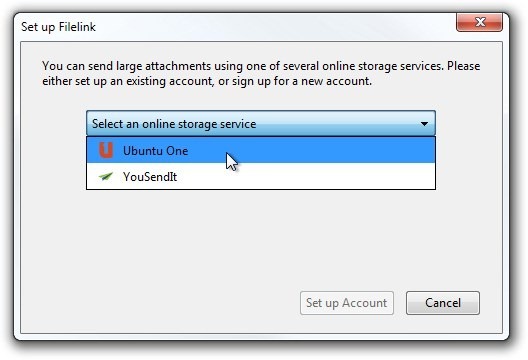Click the 'Ubuntu One' text label

click(x=156, y=151)
